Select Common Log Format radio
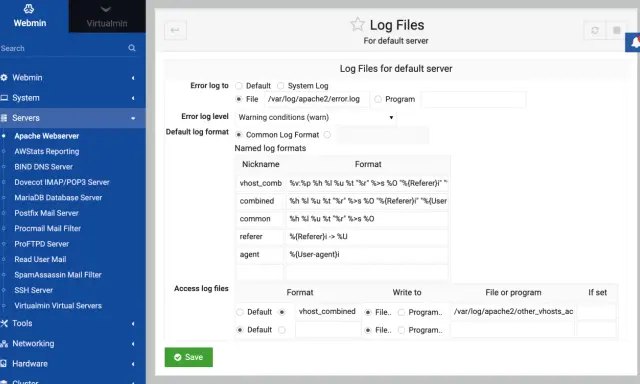This screenshot has width=640, height=384. 239,135
